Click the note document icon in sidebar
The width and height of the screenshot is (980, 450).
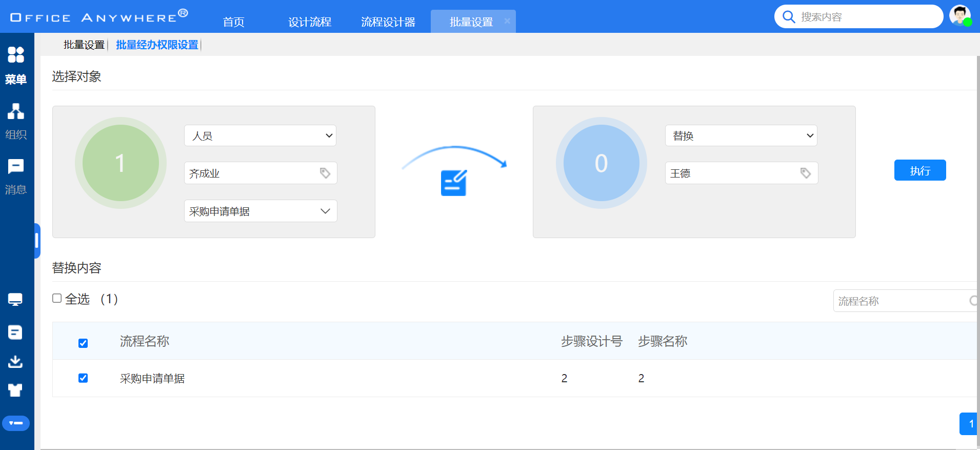pyautogui.click(x=15, y=332)
